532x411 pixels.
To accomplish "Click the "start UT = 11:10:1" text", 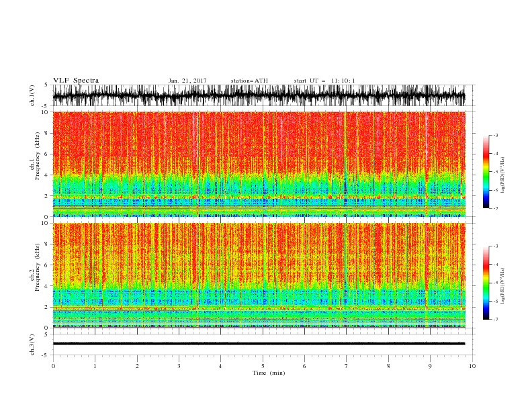I will coord(324,81).
